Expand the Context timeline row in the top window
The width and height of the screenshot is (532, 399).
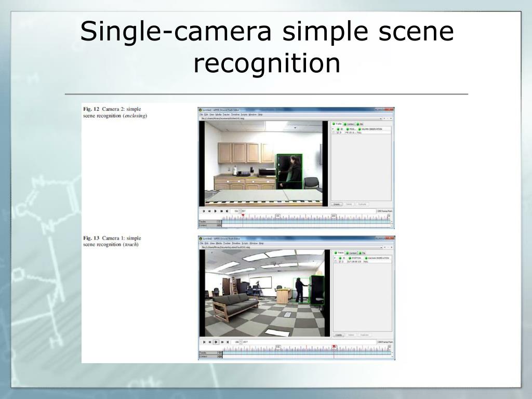point(219,225)
